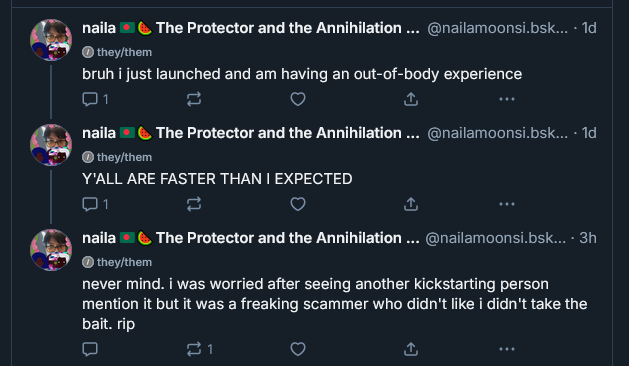Open more options on 'never mind' post
Screen dimensions: 629x366
tap(507, 349)
